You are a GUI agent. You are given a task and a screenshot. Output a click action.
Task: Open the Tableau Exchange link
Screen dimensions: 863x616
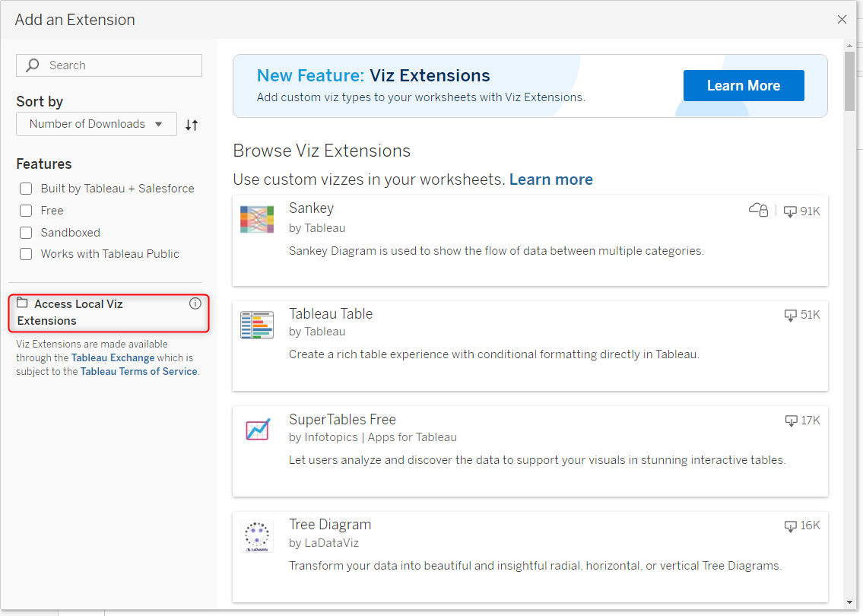click(113, 357)
